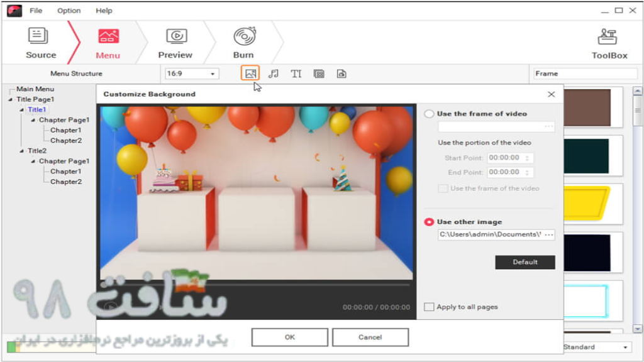Select the dark navy frame swatch
The image size is (644, 362).
click(587, 253)
